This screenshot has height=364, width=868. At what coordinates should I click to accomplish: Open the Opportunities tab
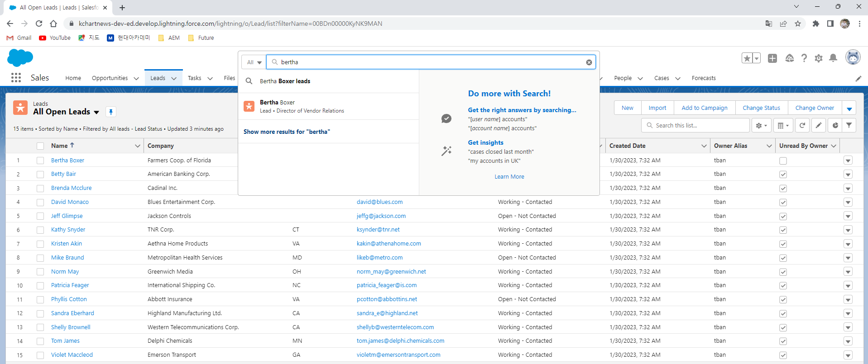110,78
